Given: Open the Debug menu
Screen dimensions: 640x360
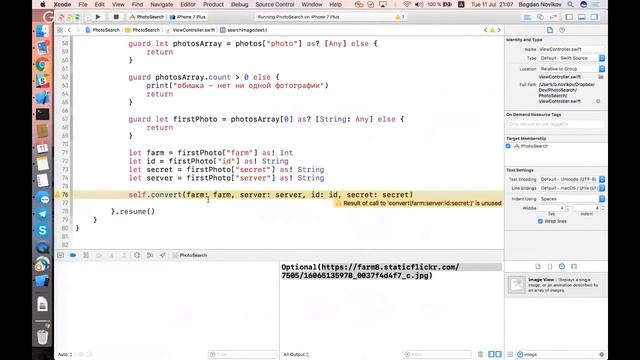Looking at the screenshot, I should pos(239,4).
